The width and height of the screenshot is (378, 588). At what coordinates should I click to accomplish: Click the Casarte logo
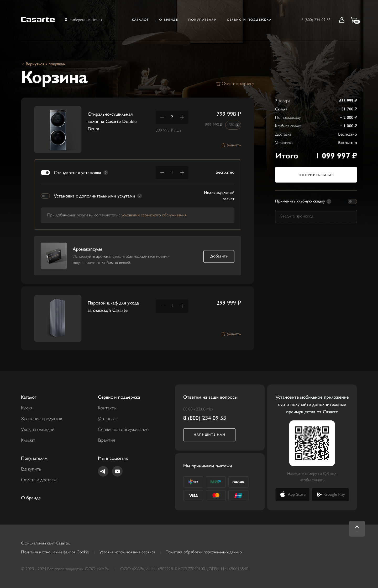[38, 20]
